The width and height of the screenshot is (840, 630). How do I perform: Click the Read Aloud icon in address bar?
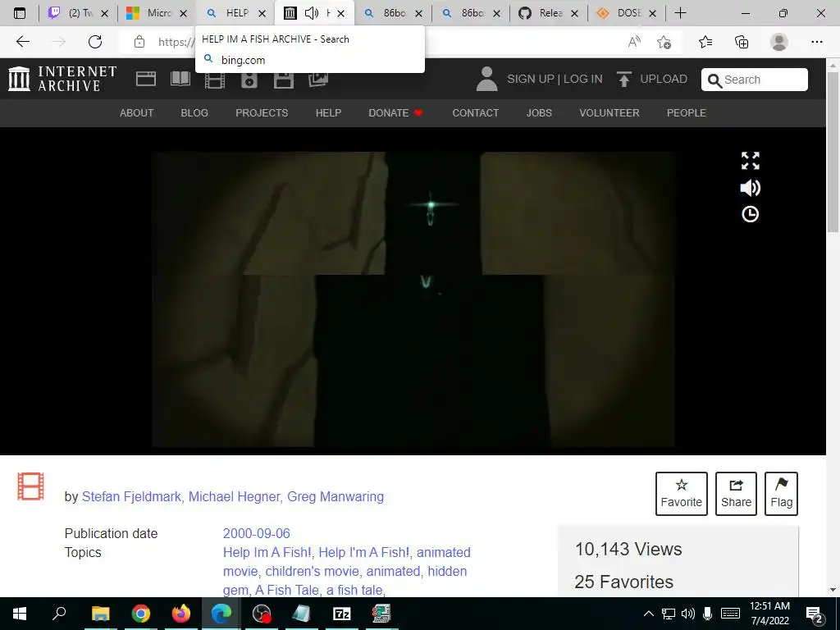coord(634,42)
